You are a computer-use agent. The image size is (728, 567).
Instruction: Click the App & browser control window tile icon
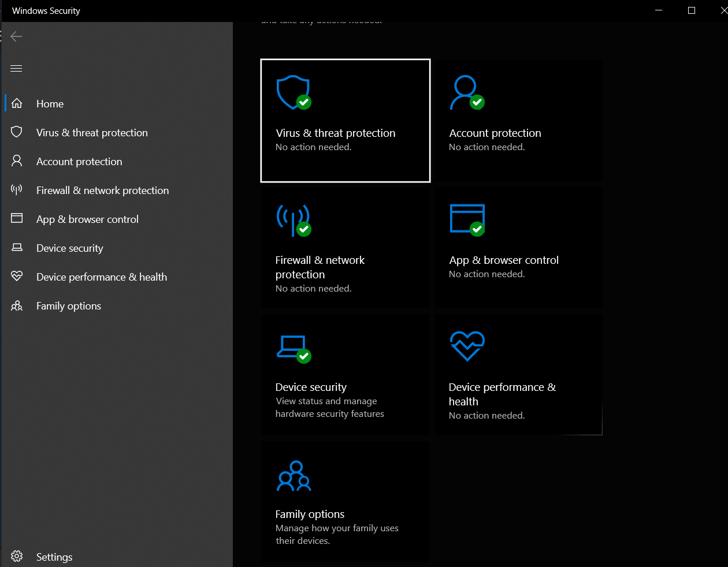(x=466, y=219)
